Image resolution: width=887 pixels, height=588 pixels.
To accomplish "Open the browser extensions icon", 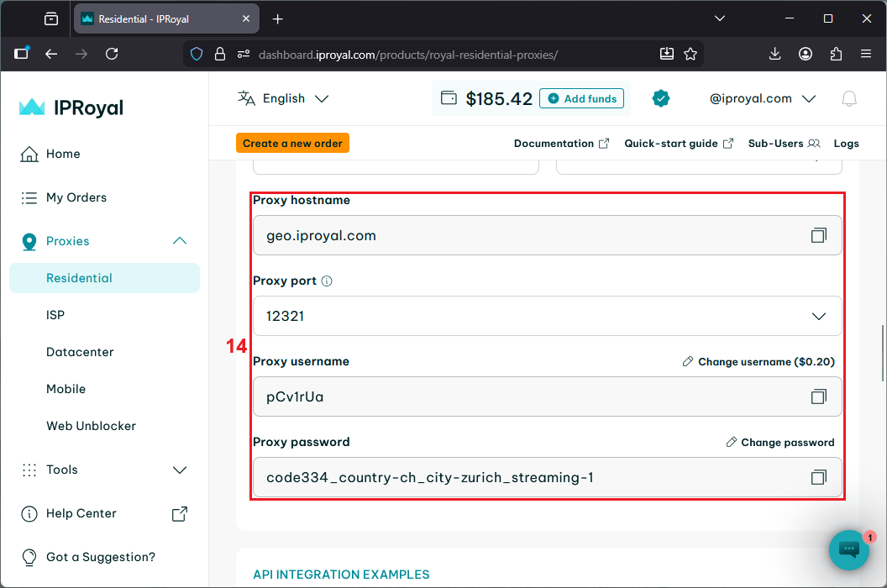I will pos(836,54).
